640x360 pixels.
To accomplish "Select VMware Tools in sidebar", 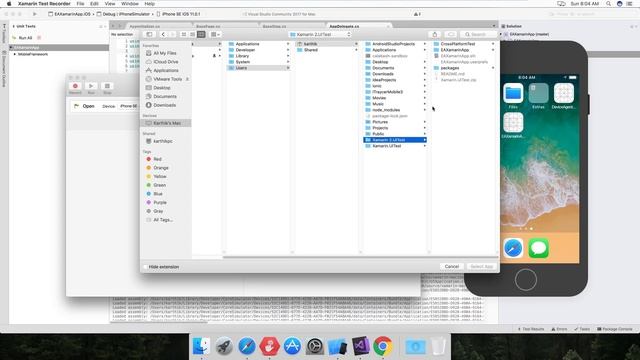I will click(167, 79).
